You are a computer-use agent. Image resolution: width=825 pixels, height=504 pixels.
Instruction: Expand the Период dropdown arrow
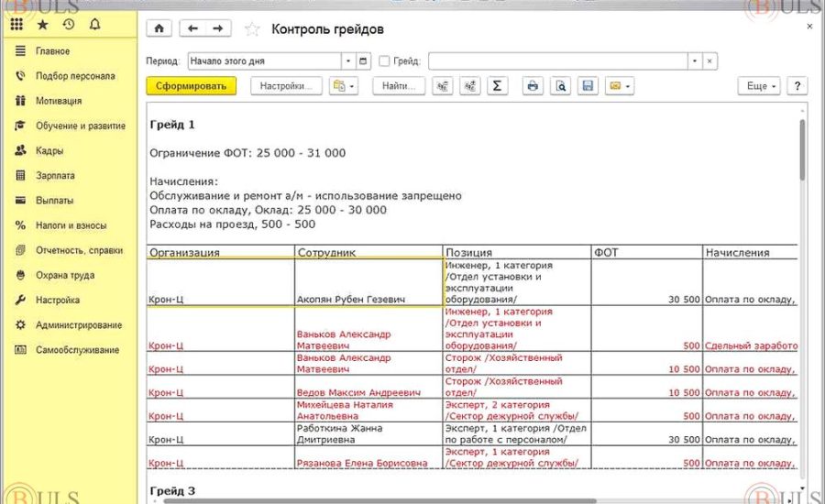[x=347, y=61]
